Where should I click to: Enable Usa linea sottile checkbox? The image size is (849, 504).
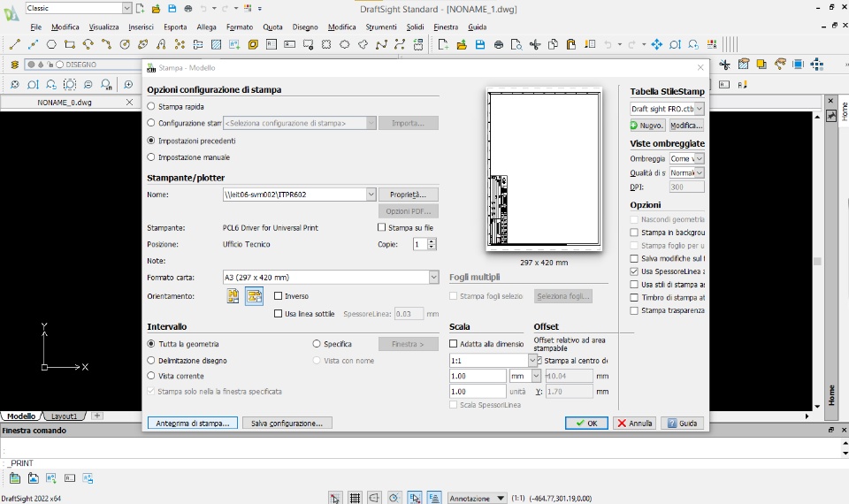tap(279, 313)
